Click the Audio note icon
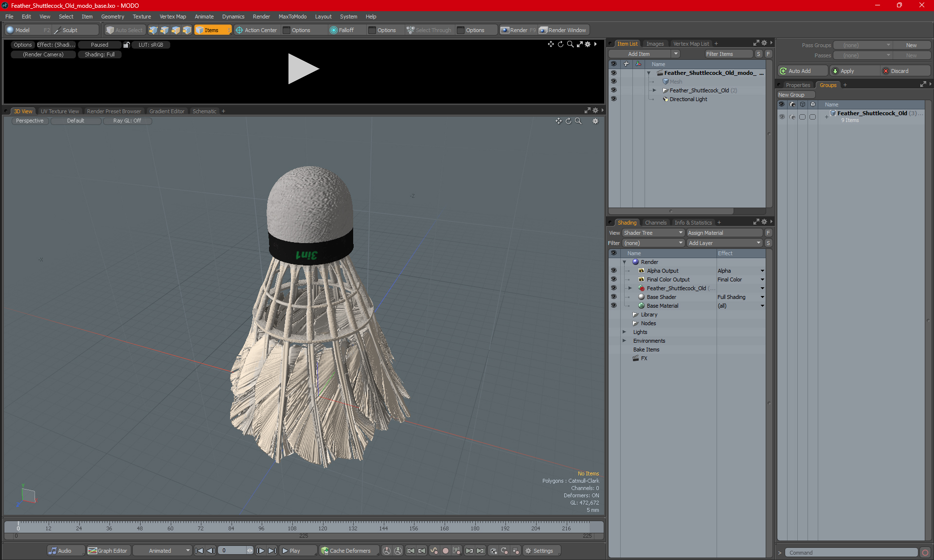This screenshot has height=560, width=934. tap(53, 551)
